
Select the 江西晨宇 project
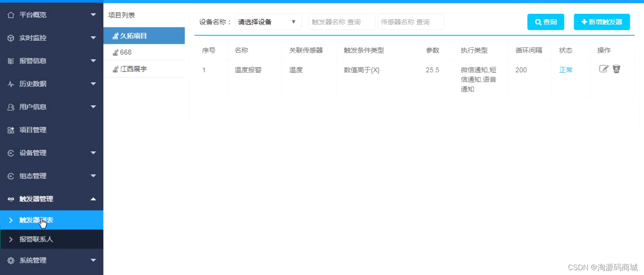click(144, 69)
